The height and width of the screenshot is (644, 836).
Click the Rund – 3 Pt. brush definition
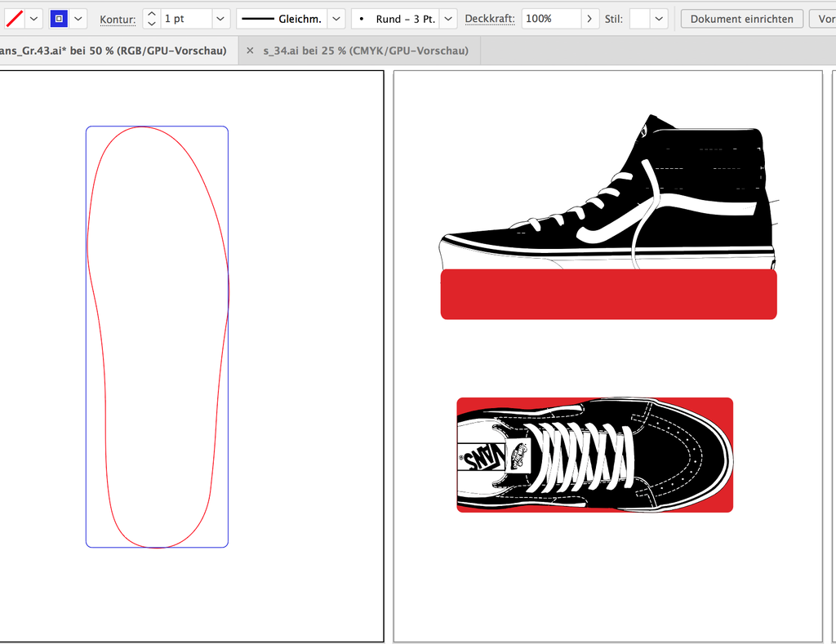click(x=396, y=19)
